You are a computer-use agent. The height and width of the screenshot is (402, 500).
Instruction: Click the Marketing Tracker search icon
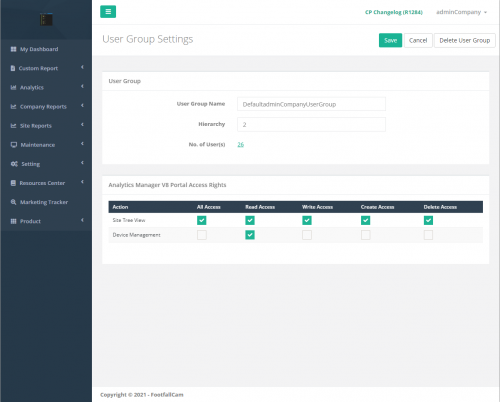13,202
